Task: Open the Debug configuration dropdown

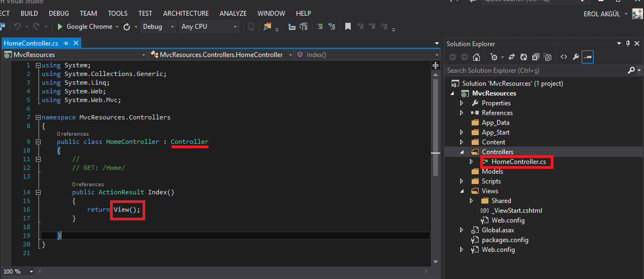Action: [x=158, y=27]
